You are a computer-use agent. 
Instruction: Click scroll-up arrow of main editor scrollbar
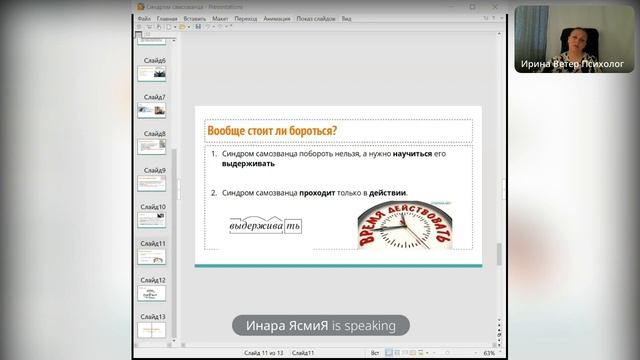[499, 35]
